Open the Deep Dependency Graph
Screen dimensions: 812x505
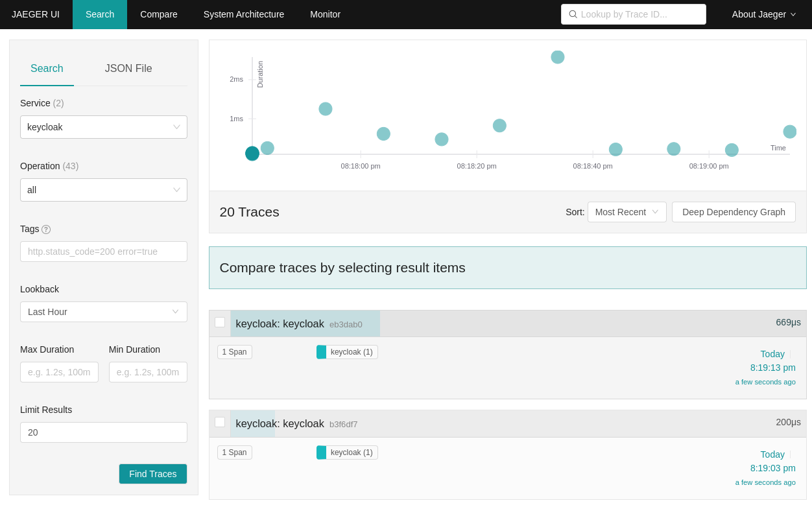coord(734,212)
